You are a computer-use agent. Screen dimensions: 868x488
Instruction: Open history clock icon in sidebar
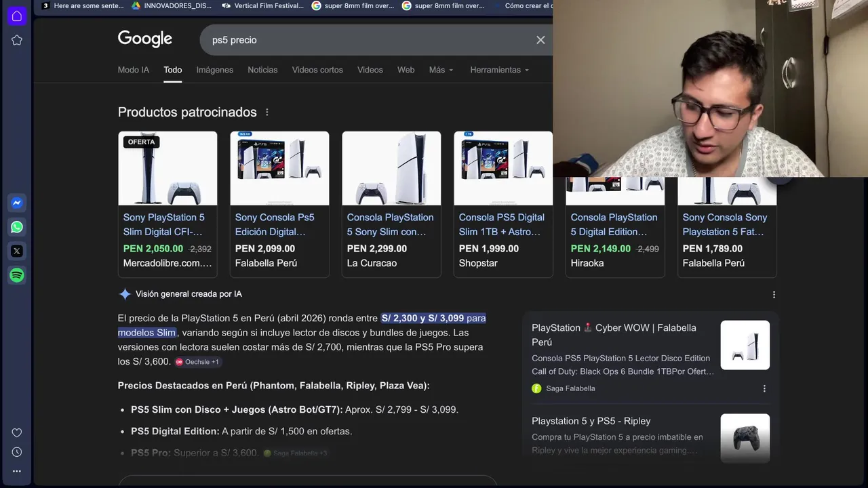point(17,452)
